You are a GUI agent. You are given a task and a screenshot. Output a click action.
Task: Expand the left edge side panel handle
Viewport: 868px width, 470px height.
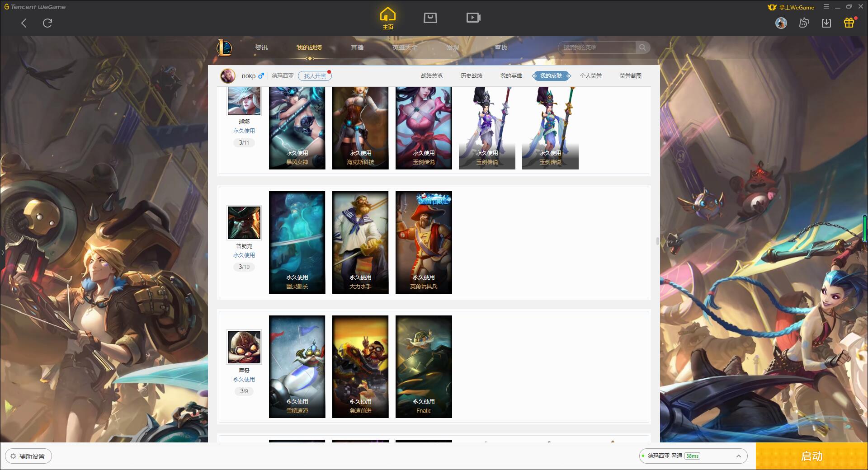(2, 252)
